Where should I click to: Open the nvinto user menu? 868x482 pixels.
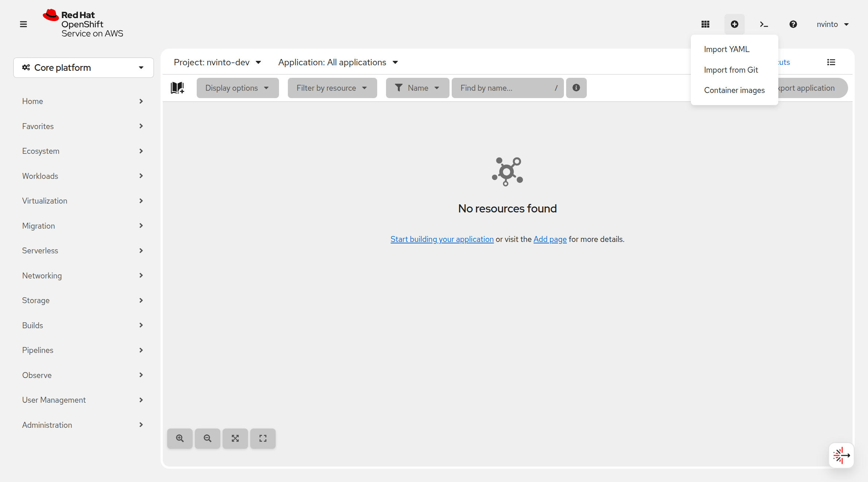833,24
